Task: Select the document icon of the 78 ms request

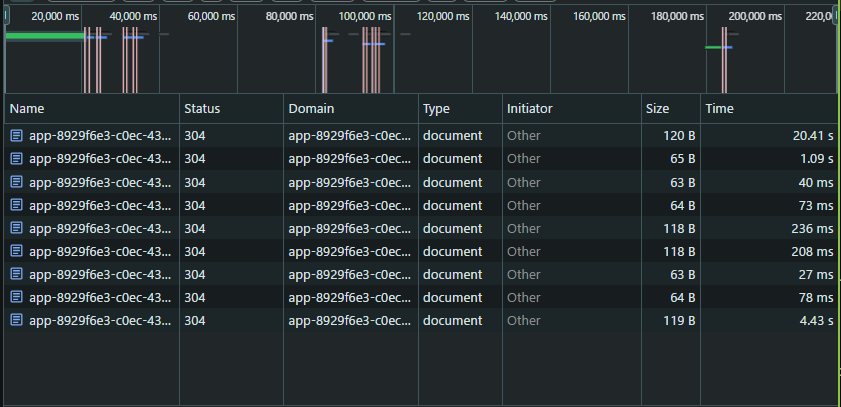Action: click(17, 298)
